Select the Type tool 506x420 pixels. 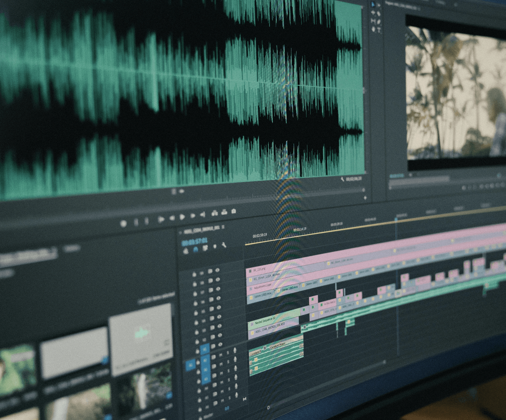[x=379, y=30]
